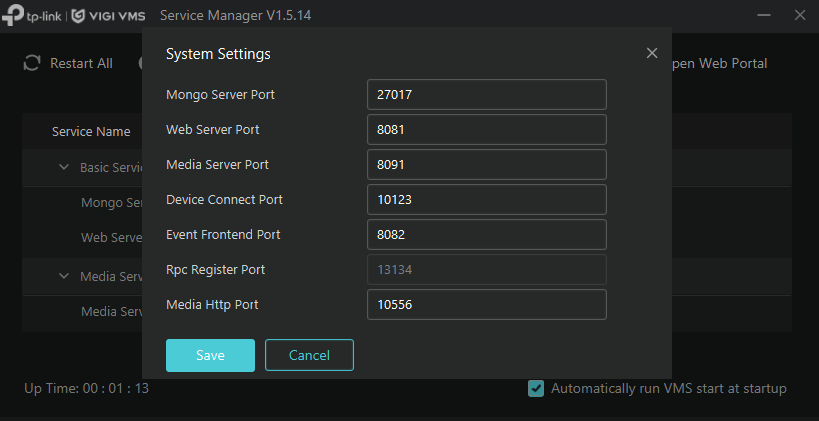Close the System Settings dialog
The image size is (819, 421).
point(652,53)
